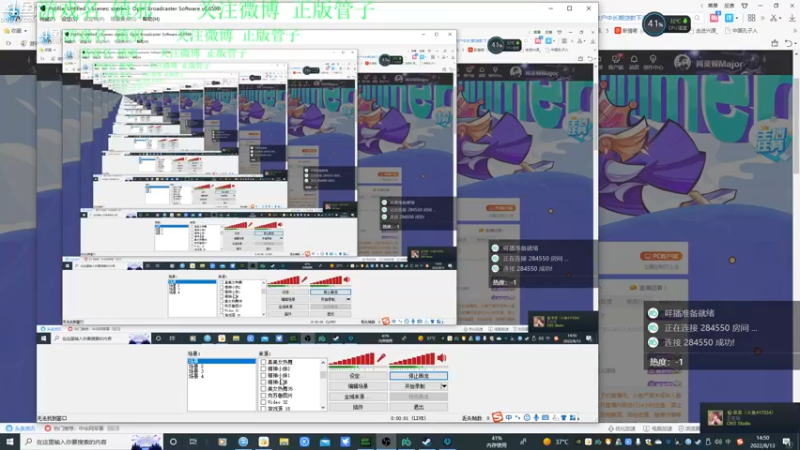This screenshot has height=450, width=800.
Task: Click the microphone icon in Sogou toolbar
Action: [536, 418]
